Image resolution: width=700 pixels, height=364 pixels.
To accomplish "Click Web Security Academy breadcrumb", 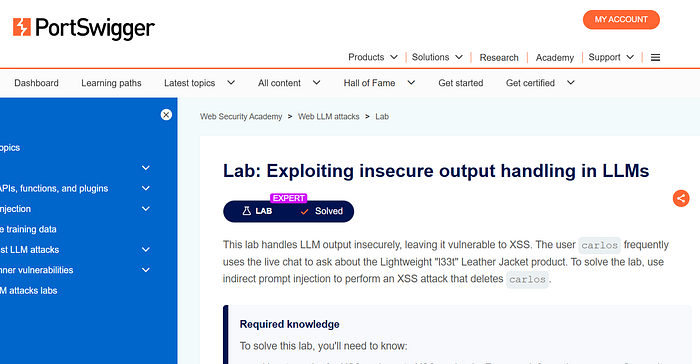I will [x=241, y=117].
